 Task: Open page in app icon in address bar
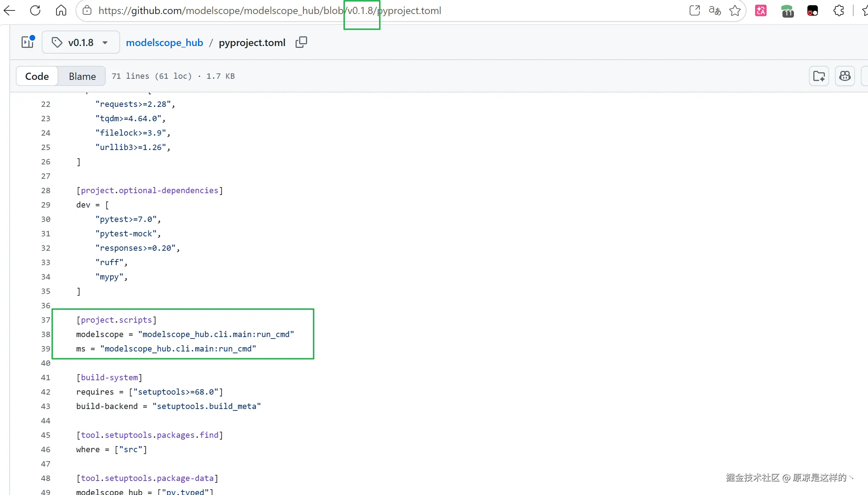695,10
